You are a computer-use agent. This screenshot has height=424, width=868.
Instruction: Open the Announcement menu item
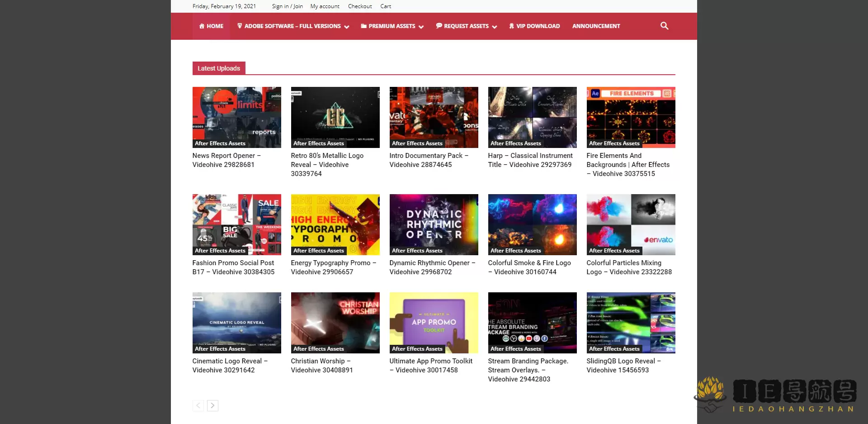(596, 26)
